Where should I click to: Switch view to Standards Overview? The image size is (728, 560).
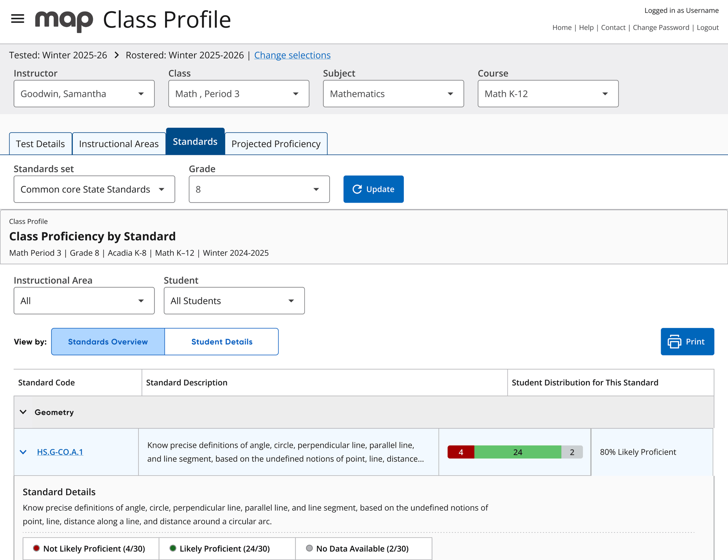coord(108,342)
